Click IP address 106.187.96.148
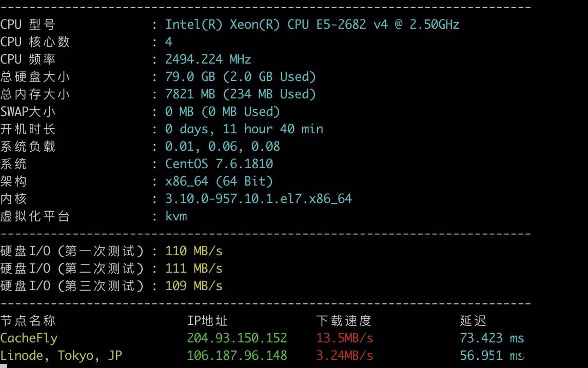This screenshot has height=368, width=588. (x=237, y=356)
